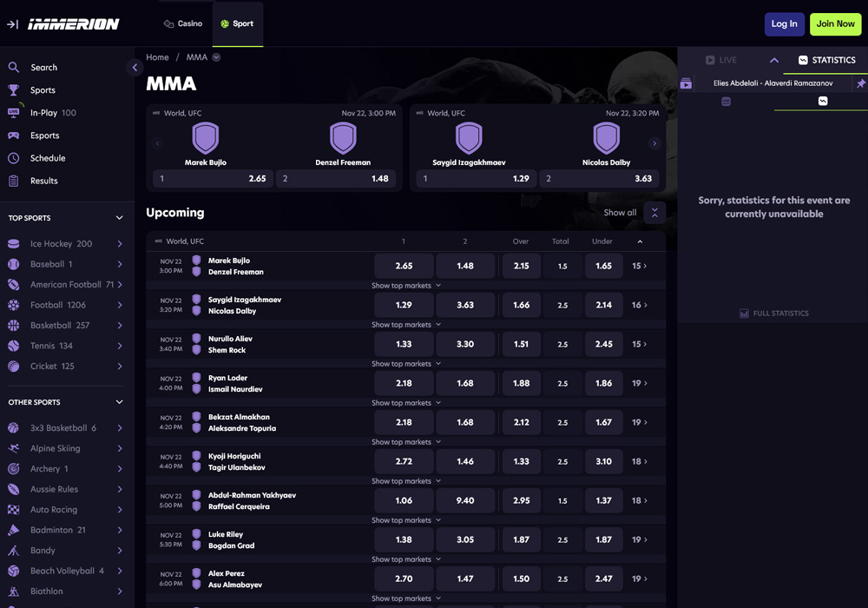The width and height of the screenshot is (868, 608).
Task: Click the Show all link
Action: tap(620, 212)
